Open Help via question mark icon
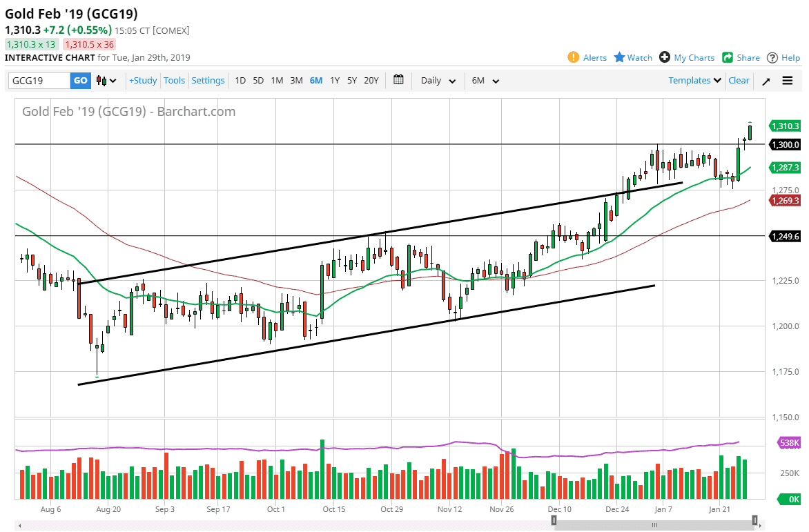The image size is (809, 532). [x=772, y=57]
